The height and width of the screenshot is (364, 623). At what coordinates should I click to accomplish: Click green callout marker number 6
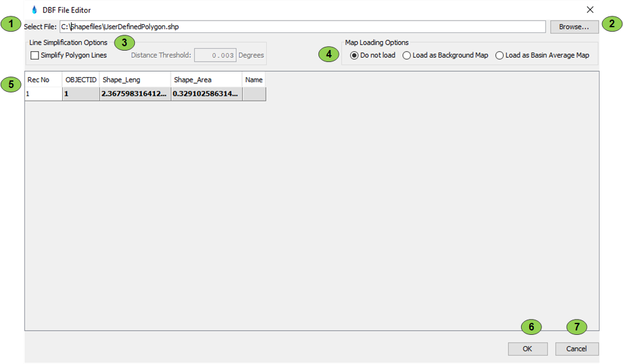point(531,327)
